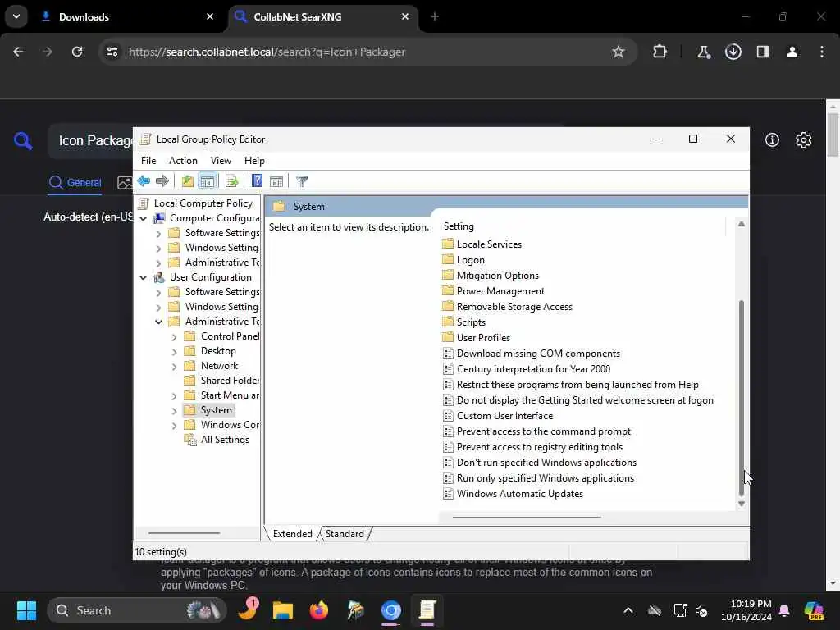Click Group Policy Editor taskbar icon

[x=427, y=610]
